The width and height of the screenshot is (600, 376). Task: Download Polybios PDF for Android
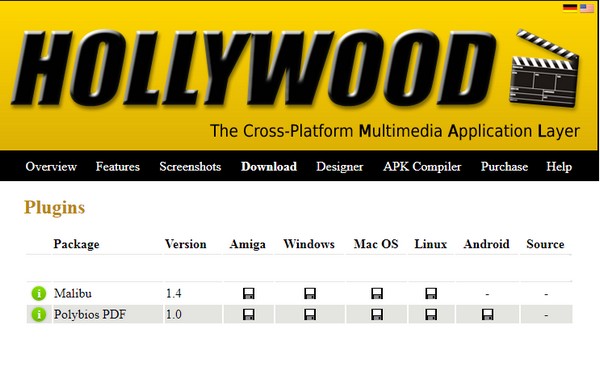(488, 314)
